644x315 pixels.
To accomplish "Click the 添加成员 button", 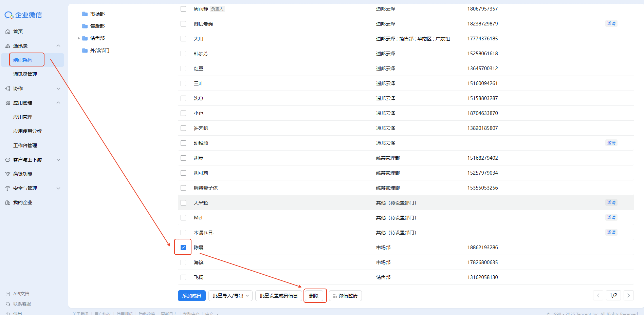I will pos(191,296).
